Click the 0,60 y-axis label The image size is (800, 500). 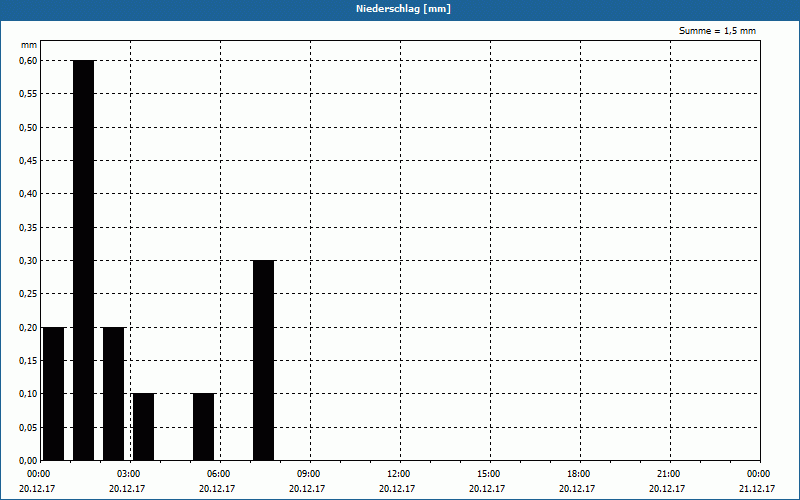click(28, 61)
